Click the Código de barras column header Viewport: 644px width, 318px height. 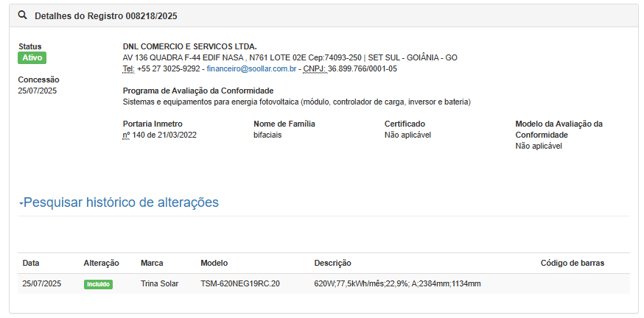click(572, 263)
